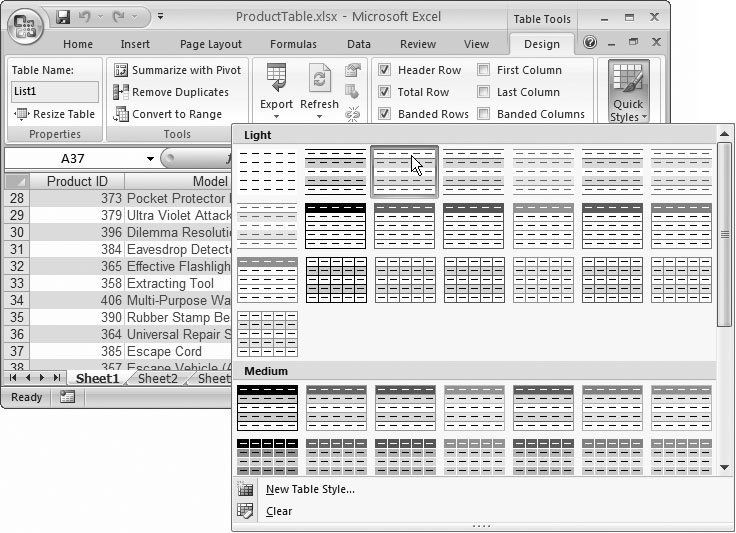Click the Remove Duplicates icon

tap(121, 92)
